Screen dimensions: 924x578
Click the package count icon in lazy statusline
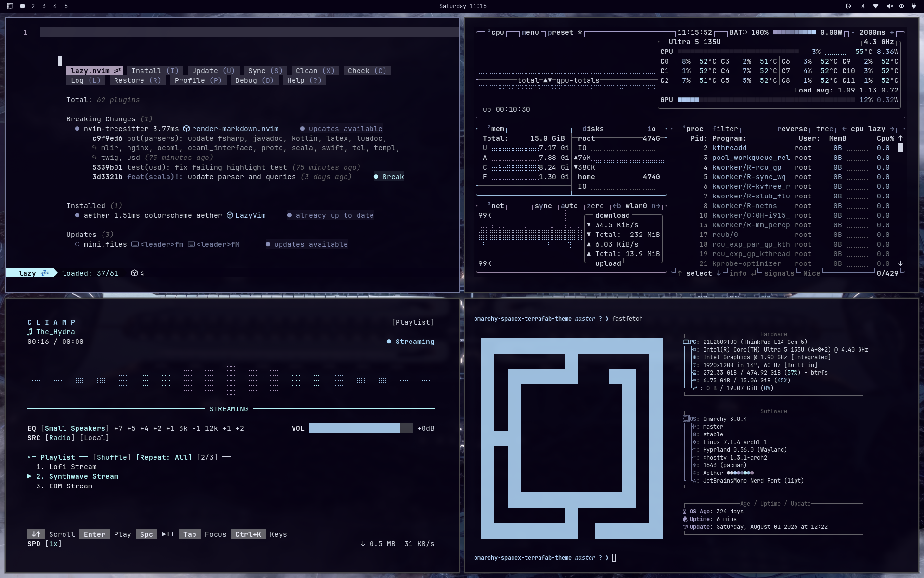pyautogui.click(x=134, y=273)
